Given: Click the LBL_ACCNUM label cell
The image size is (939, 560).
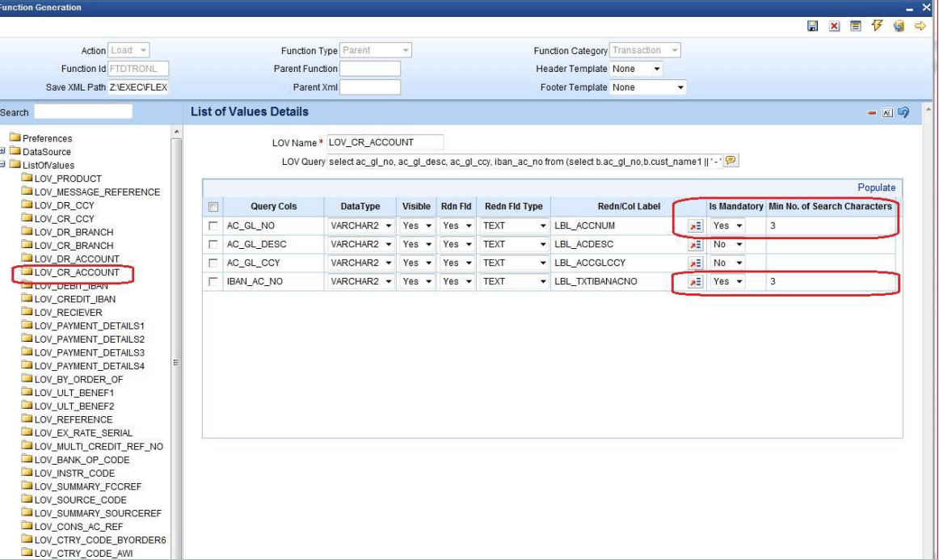Looking at the screenshot, I should click(x=618, y=225).
